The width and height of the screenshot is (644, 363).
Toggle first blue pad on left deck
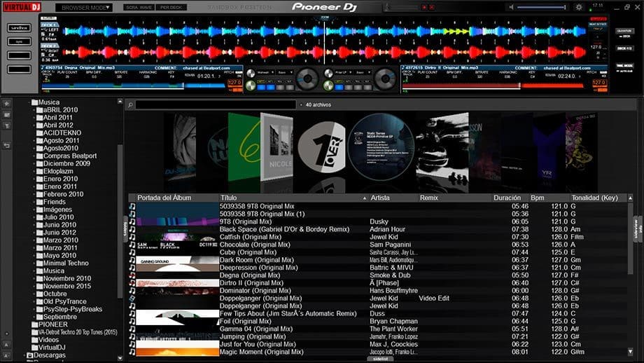[260, 88]
